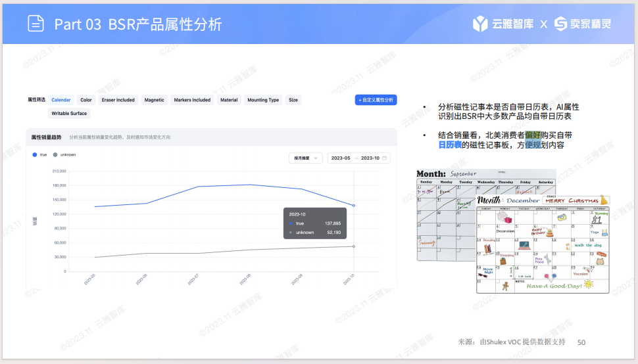Click the 210,000 y-axis label
This screenshot has width=638, height=364.
(x=59, y=171)
